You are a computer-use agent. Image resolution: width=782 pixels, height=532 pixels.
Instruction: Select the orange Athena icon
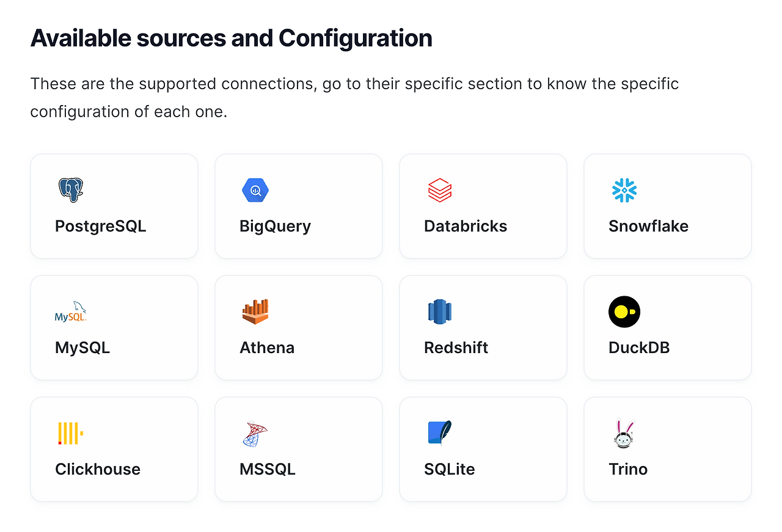pyautogui.click(x=255, y=312)
